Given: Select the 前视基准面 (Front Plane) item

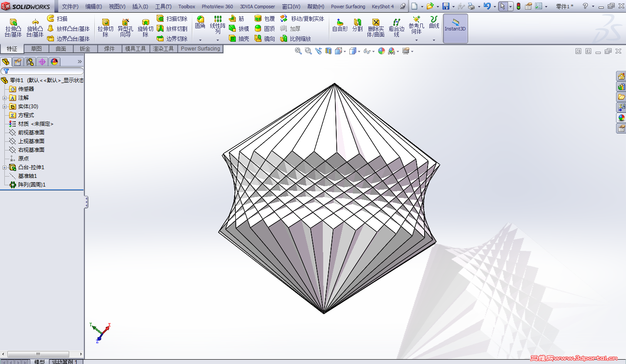Looking at the screenshot, I should coord(31,133).
